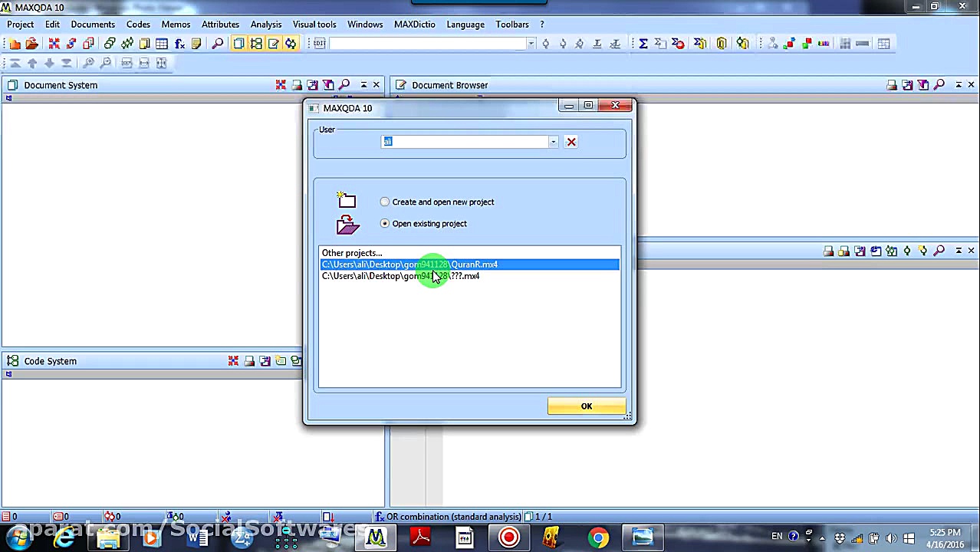
Task: Click the red X delete user button
Action: pyautogui.click(x=571, y=142)
